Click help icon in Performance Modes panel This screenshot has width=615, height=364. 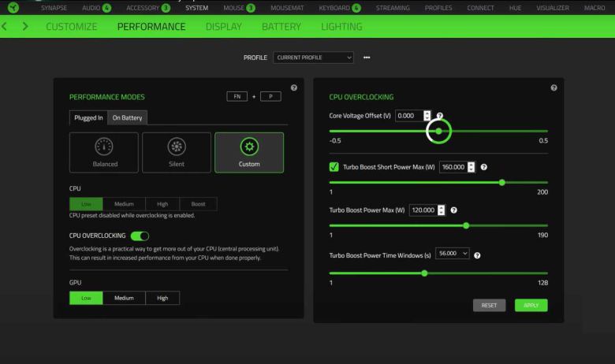coord(293,87)
